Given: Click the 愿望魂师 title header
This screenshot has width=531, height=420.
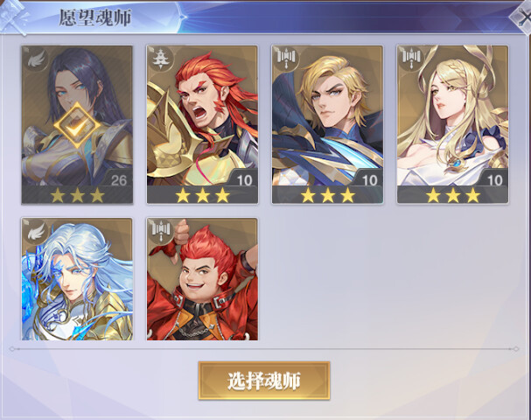Looking at the screenshot, I should [94, 17].
